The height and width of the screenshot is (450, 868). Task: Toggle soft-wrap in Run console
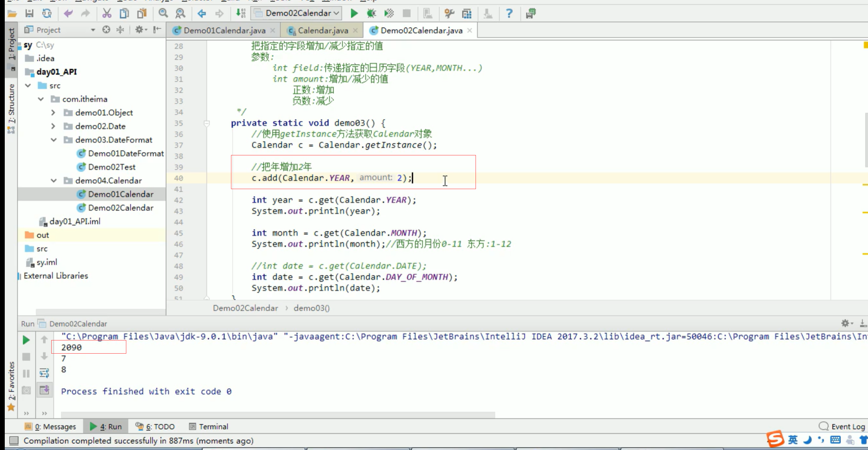[x=44, y=373]
